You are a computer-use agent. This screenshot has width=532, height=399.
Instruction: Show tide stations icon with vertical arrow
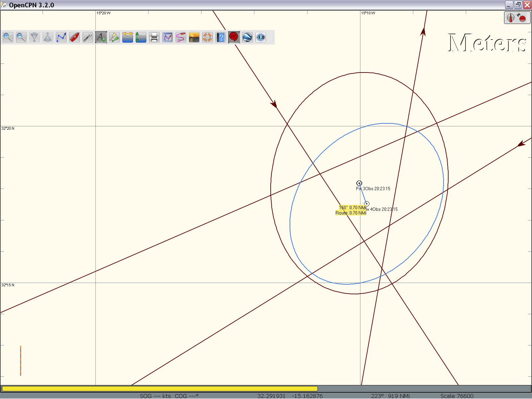coord(141,37)
